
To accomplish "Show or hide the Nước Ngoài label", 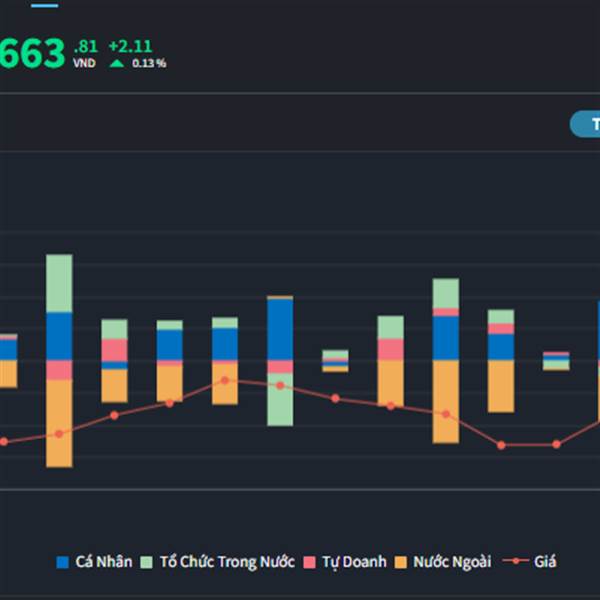I will pos(452,562).
